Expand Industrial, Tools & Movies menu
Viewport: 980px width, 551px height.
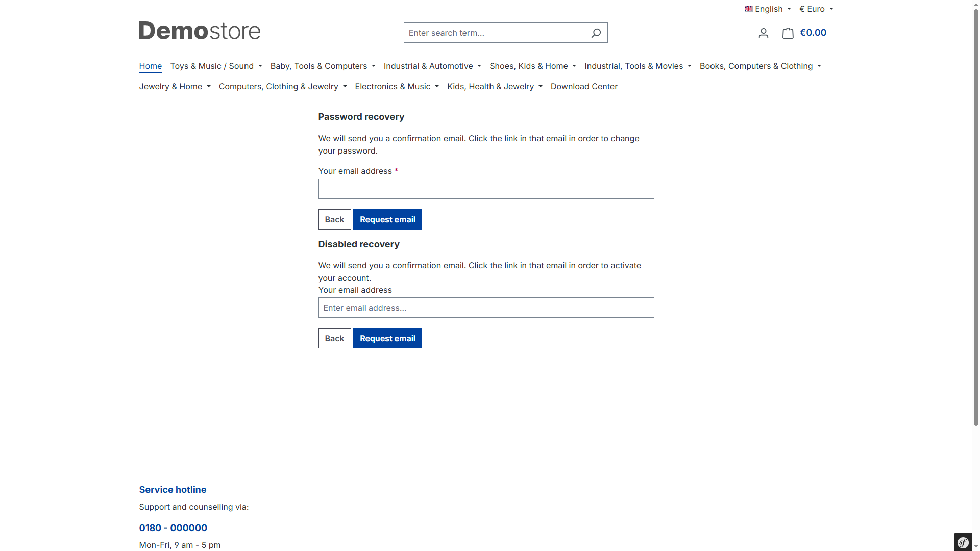pos(638,66)
